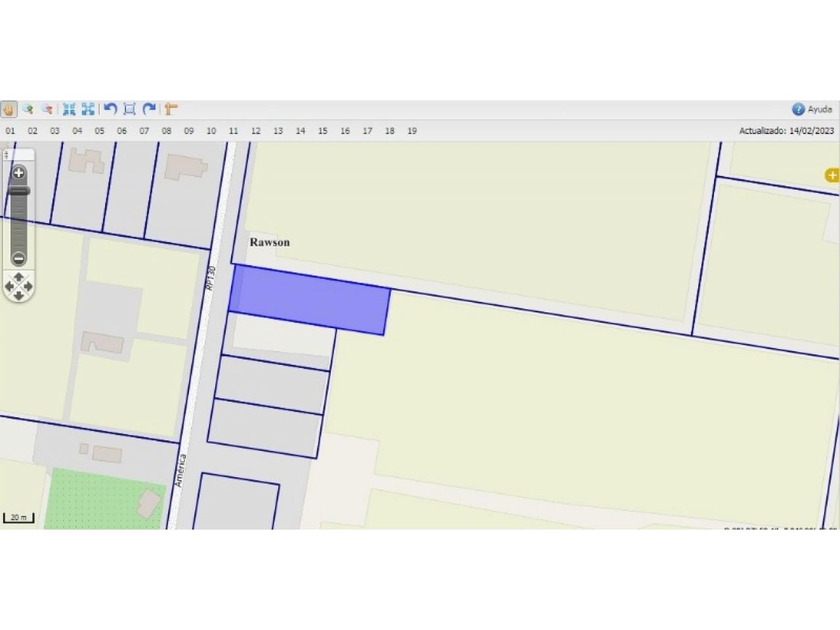Click the RP130 road label
Viewport: 840px width, 630px height.
tap(211, 278)
